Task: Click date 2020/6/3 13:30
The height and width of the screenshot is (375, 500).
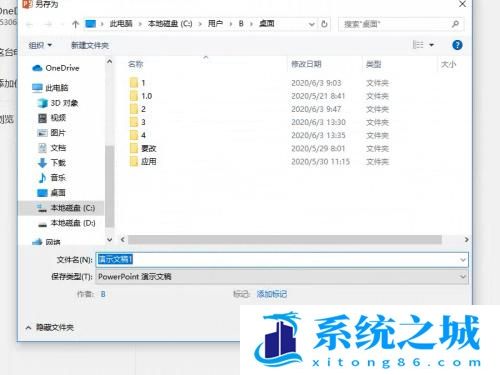Action: [318, 122]
